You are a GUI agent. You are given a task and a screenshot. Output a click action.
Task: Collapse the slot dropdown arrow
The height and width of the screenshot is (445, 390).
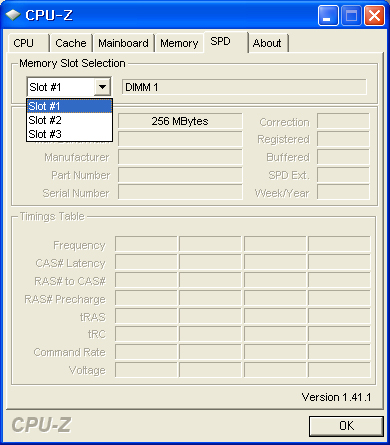(102, 87)
